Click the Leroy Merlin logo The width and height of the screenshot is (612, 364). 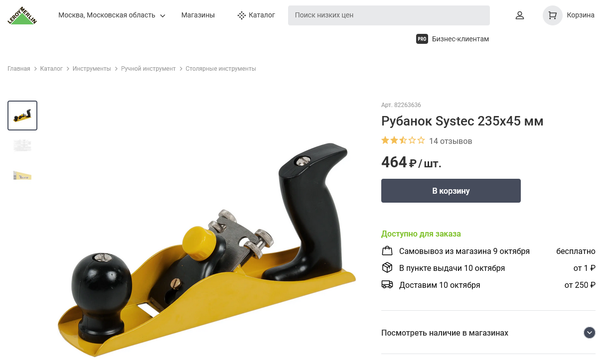tap(22, 15)
